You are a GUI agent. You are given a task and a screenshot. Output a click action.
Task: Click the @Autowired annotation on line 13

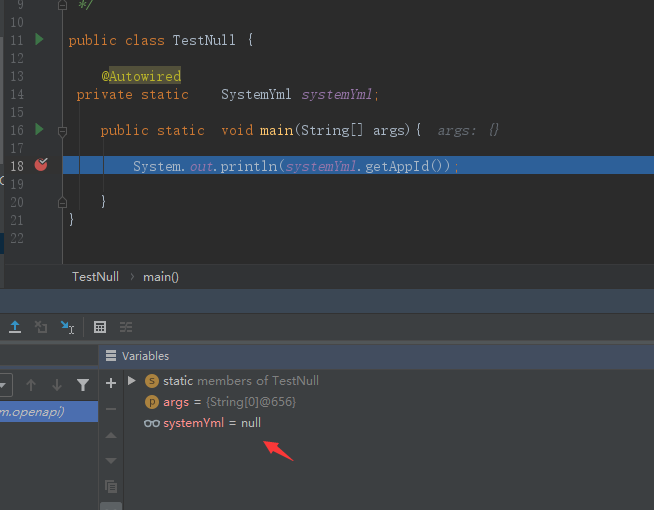(141, 76)
